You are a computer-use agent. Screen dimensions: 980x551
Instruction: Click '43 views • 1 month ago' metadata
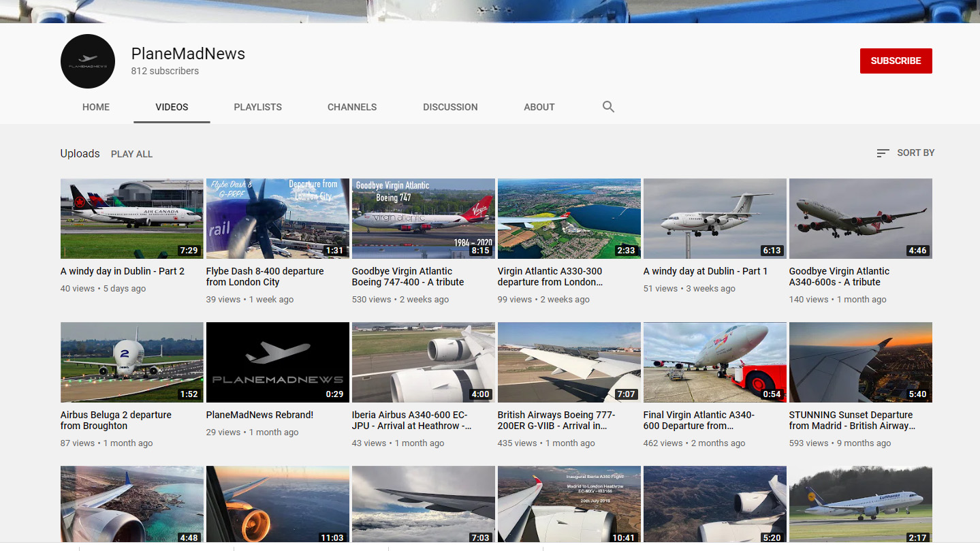(x=398, y=443)
